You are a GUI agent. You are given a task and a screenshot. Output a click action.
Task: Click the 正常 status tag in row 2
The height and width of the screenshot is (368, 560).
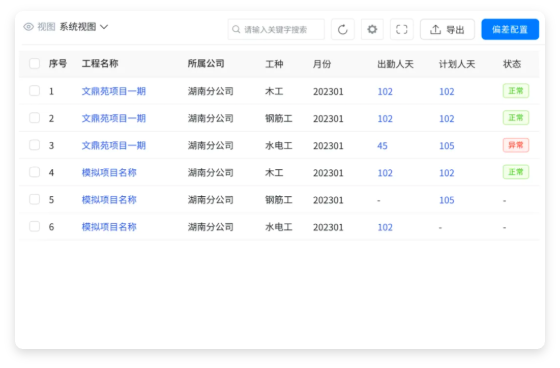coord(516,118)
